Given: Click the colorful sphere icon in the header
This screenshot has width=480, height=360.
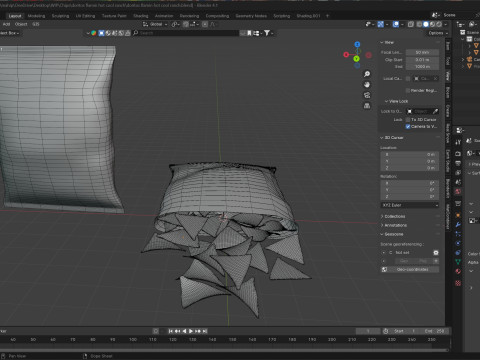Looking at the screenshot, I should coord(94,33).
